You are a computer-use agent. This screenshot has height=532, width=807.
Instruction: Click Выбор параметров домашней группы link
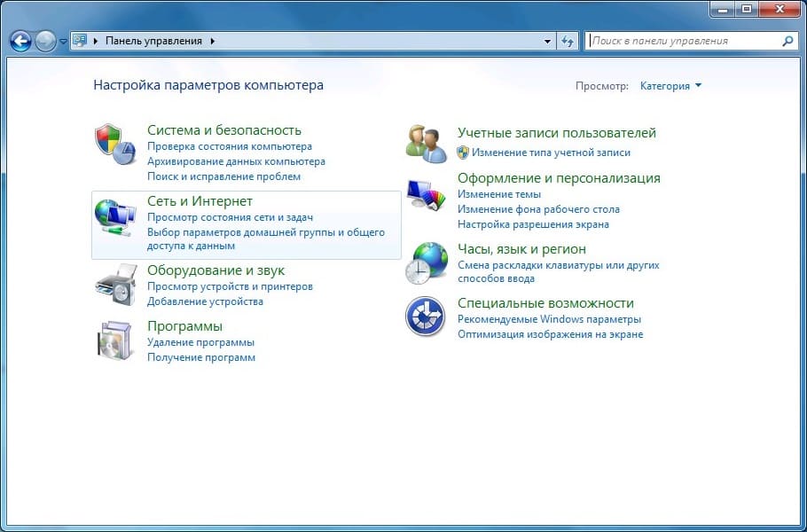coord(266,239)
